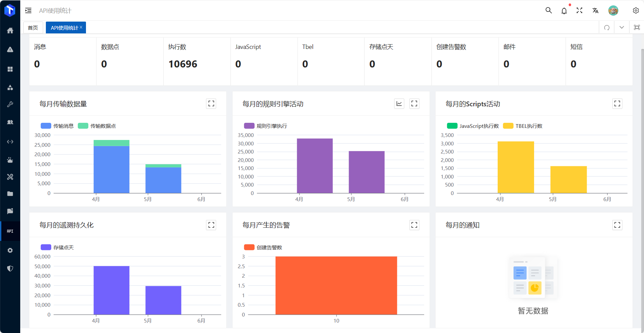Click the page refresh button

pos(607,27)
